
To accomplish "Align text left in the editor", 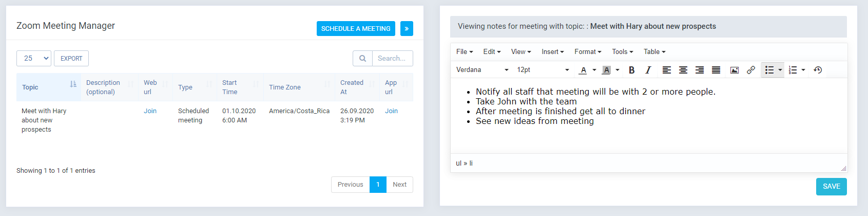I will tap(666, 70).
